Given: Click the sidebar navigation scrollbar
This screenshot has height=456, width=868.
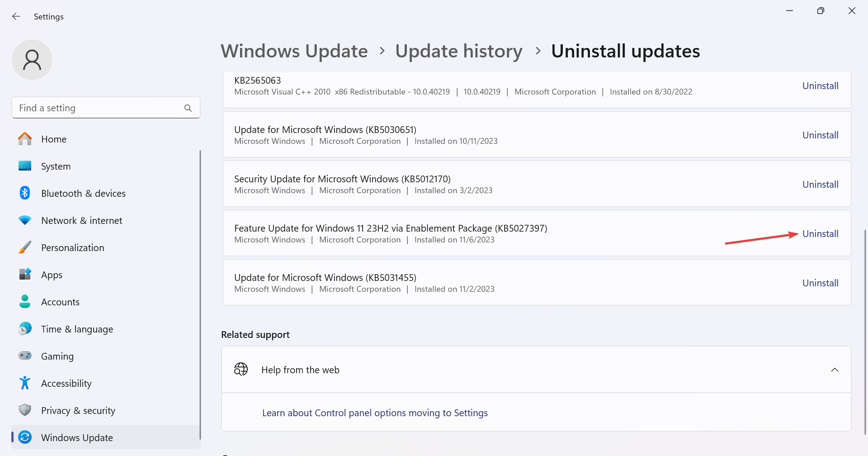Looking at the screenshot, I should [200, 294].
